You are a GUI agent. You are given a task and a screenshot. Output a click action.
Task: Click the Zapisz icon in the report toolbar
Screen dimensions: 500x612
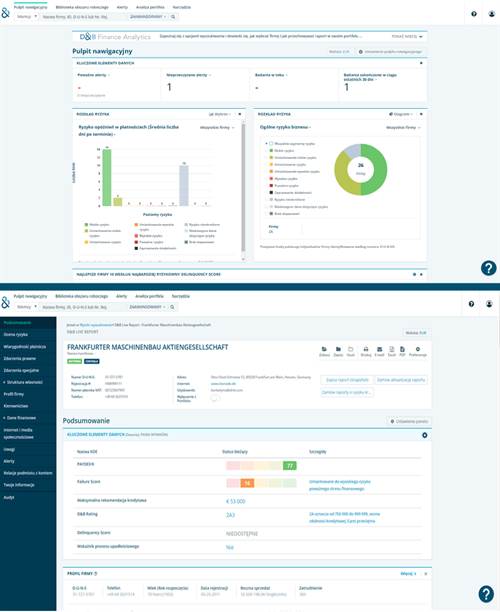338,351
